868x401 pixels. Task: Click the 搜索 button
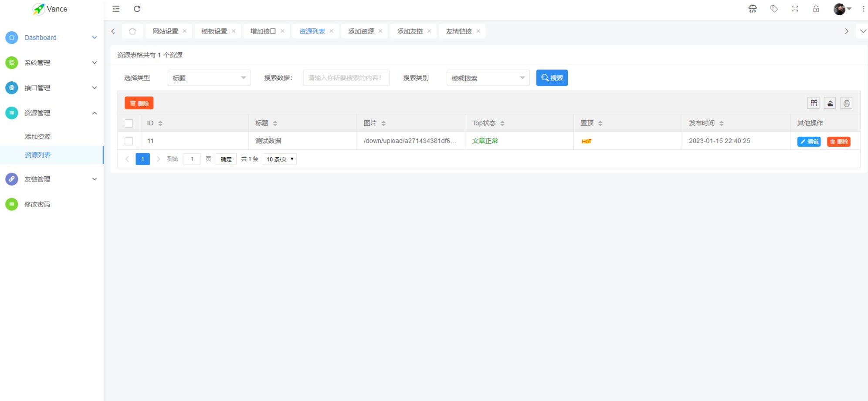[x=552, y=78]
